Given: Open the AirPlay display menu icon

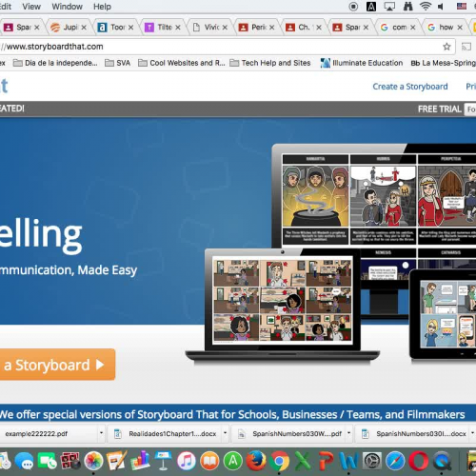Looking at the screenshot, I should pos(389,7).
